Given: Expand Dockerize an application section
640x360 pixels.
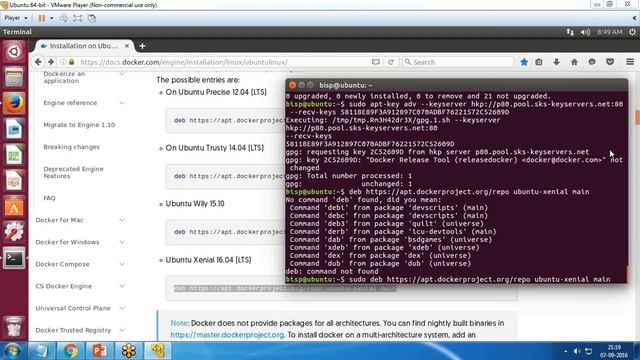Looking at the screenshot, I should (122, 74).
